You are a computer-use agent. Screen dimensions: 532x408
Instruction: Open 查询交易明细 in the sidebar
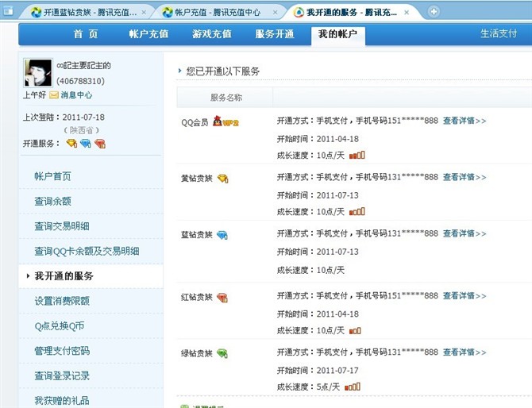point(62,226)
